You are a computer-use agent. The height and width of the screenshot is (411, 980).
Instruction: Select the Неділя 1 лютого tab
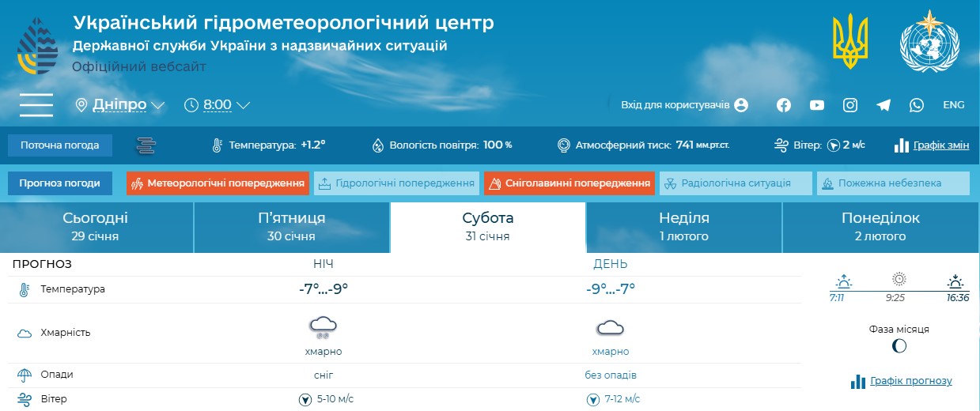683,227
